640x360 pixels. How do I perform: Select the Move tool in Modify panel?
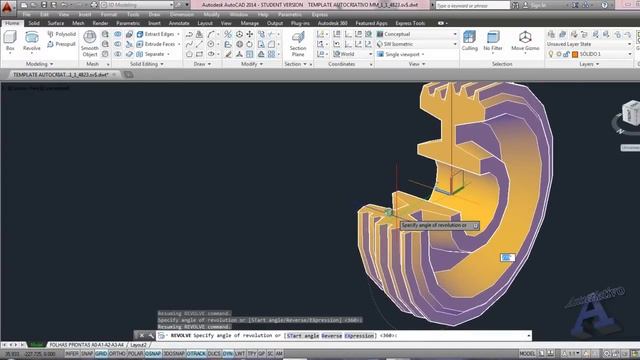pos(249,34)
